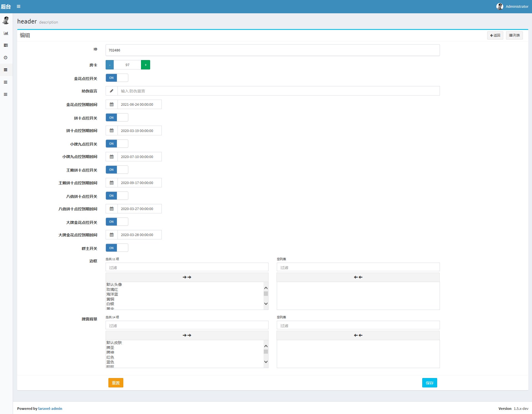Image resolution: width=532 pixels, height=414 pixels.
Task: Toggle the sidebar hamburger menu icon
Action: (19, 6)
